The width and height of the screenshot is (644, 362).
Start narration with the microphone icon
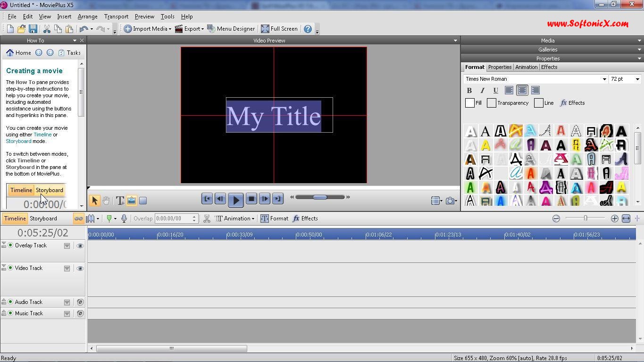124,218
